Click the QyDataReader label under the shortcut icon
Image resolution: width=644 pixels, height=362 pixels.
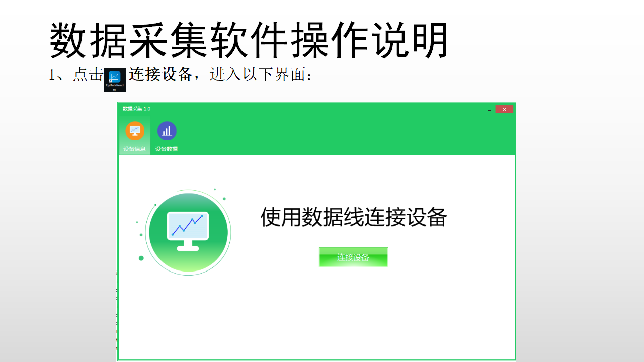[115, 87]
